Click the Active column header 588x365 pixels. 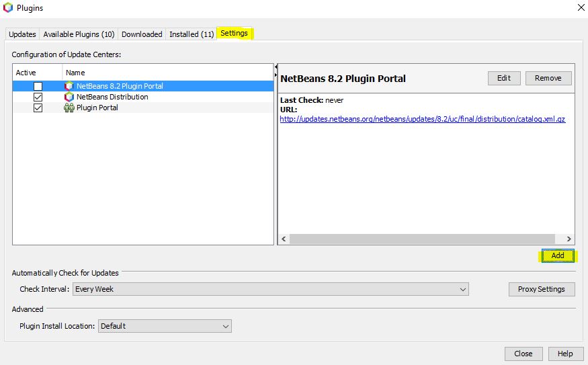(x=38, y=73)
